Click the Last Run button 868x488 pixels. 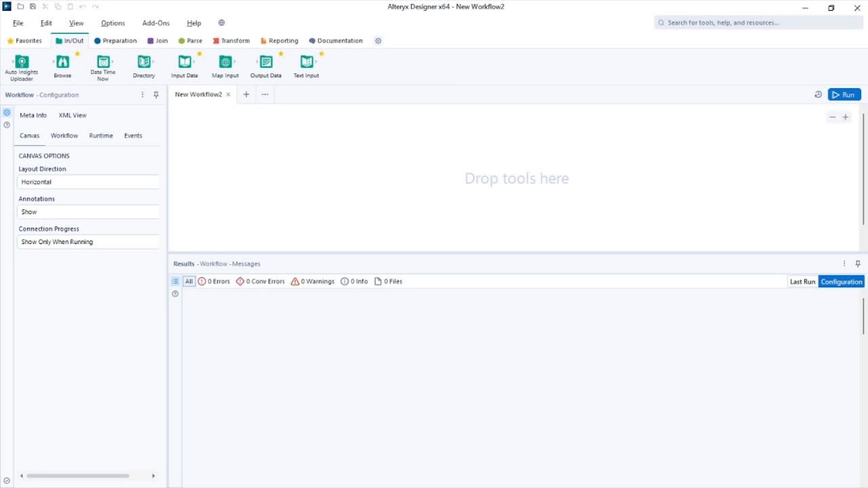[x=802, y=282]
